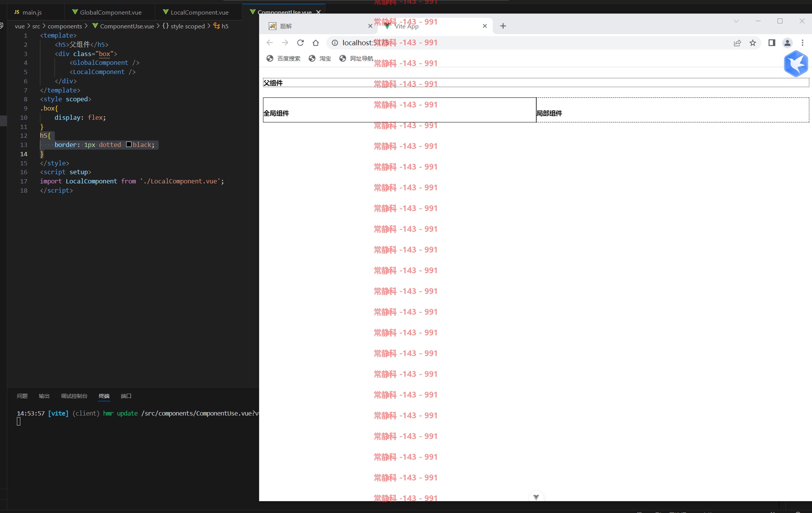This screenshot has height=513, width=812.
Task: Open the 输出 panel tab
Action: [x=44, y=396]
